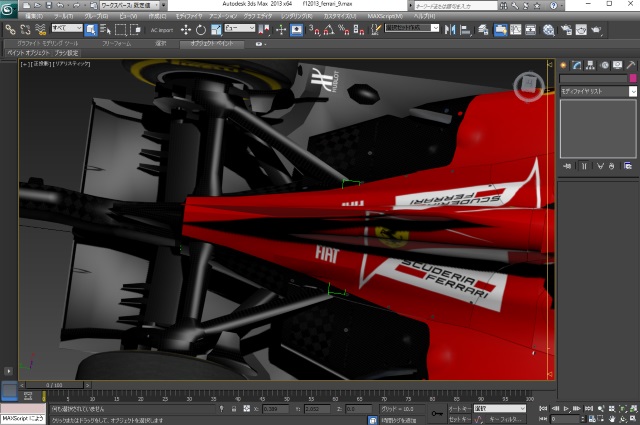640x425 pixels.
Task: Open the Help menu
Action: click(424, 16)
